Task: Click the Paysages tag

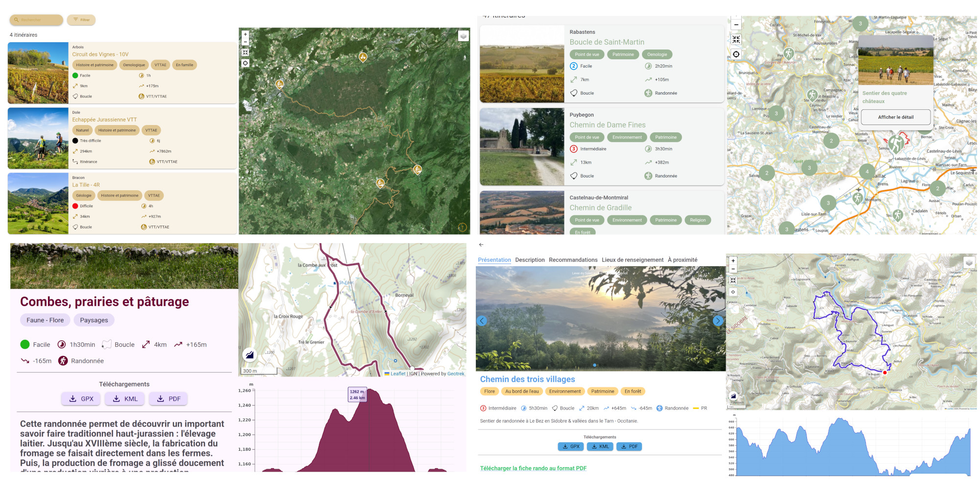Action: click(94, 320)
